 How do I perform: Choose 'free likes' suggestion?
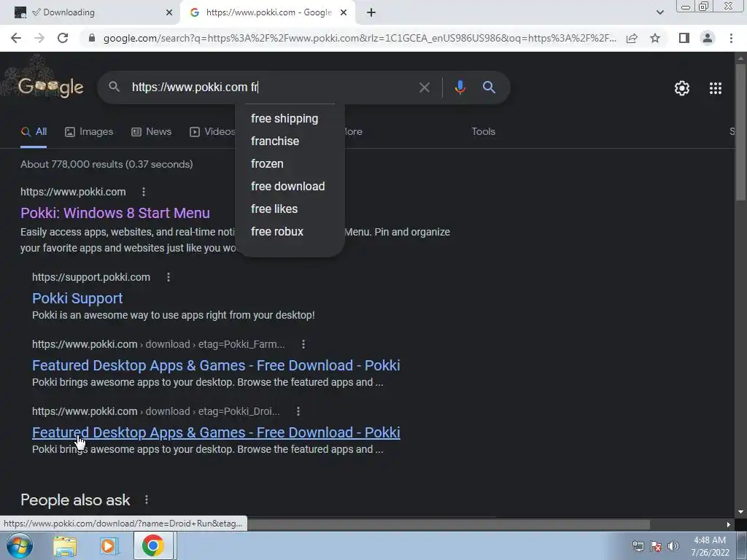(x=274, y=209)
